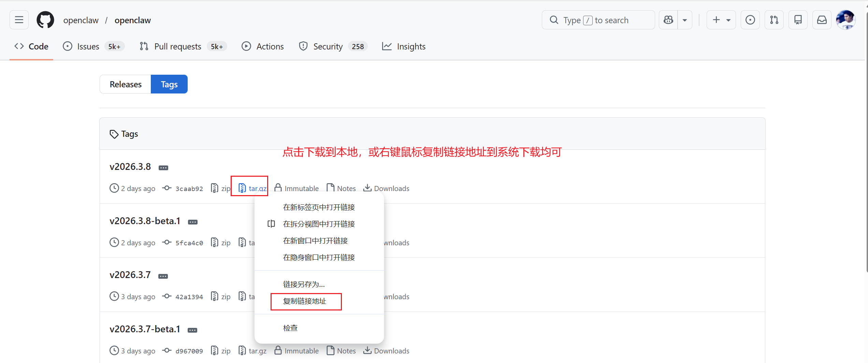Expand the commit message ellipsis for v2026.3.8-beta.1
This screenshot has height=363, width=868.
193,221
